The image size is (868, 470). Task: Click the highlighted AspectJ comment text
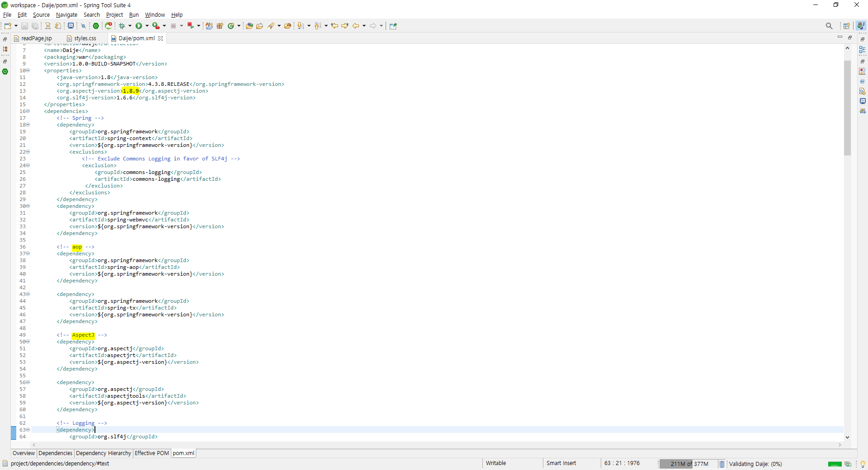[83, 335]
